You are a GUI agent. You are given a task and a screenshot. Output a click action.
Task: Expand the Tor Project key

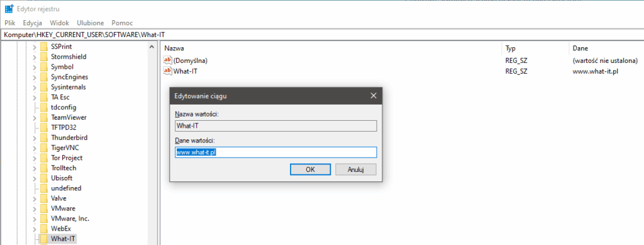tap(35, 158)
